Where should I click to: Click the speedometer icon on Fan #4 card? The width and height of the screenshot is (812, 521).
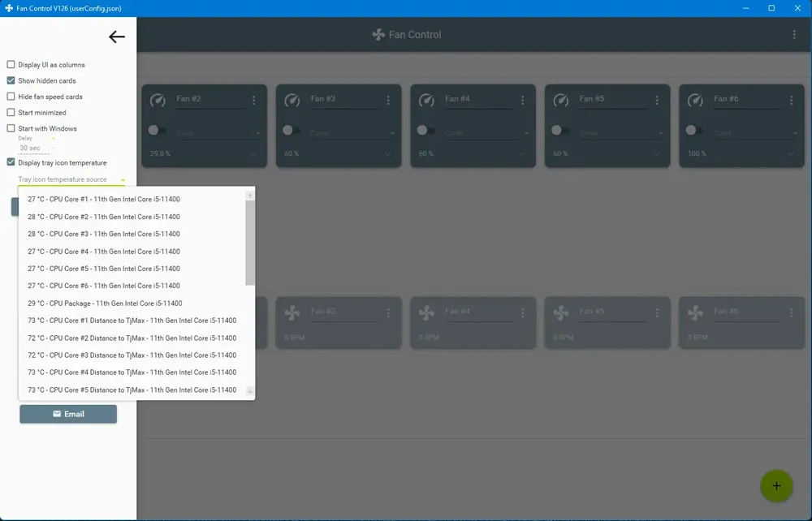pos(427,100)
